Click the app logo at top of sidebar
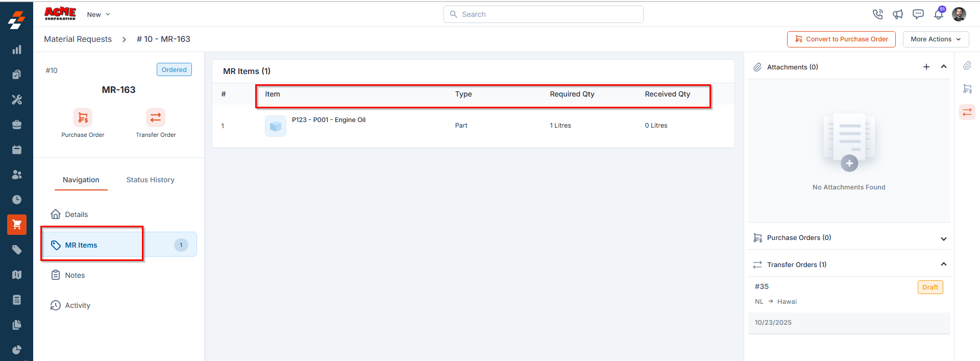This screenshot has height=361, width=980. coord(16,20)
